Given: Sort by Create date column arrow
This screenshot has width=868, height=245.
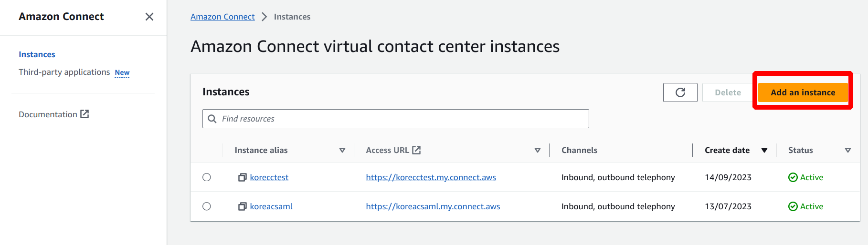Looking at the screenshot, I should 764,150.
